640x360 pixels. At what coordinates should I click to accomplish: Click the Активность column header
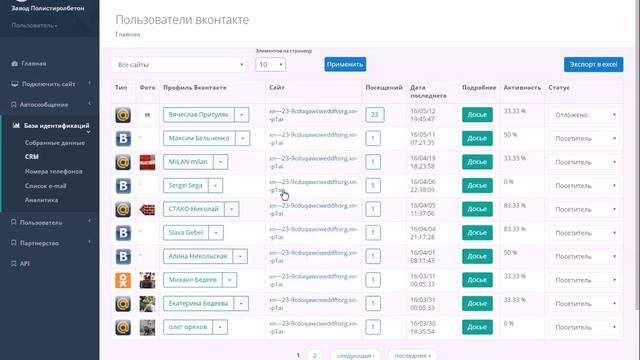coord(522,87)
